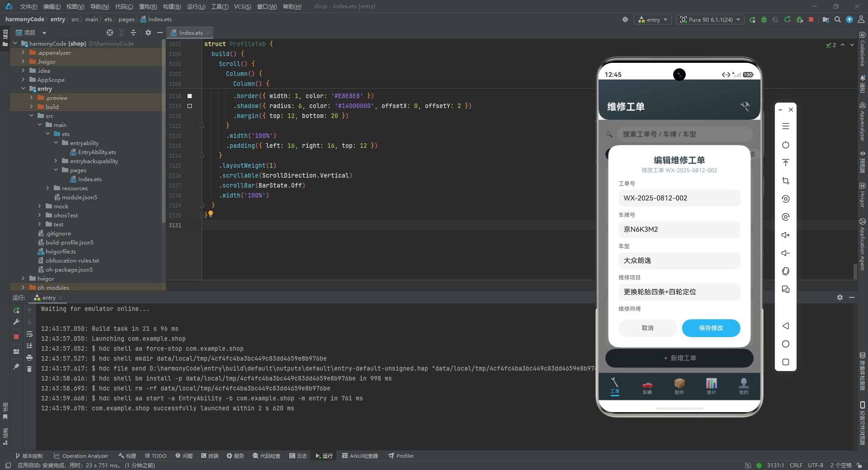Click the #E8E8E8 color swatch on line 3118
This screenshot has width=868, height=470.
click(x=190, y=96)
